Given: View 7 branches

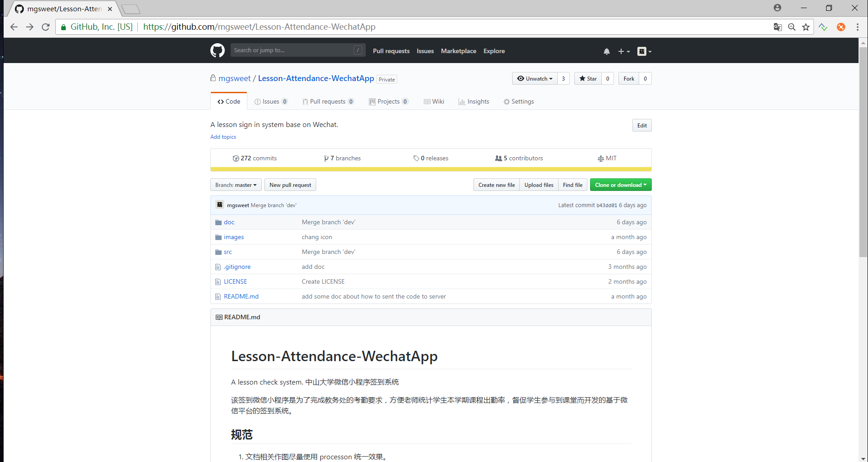Looking at the screenshot, I should (x=342, y=158).
